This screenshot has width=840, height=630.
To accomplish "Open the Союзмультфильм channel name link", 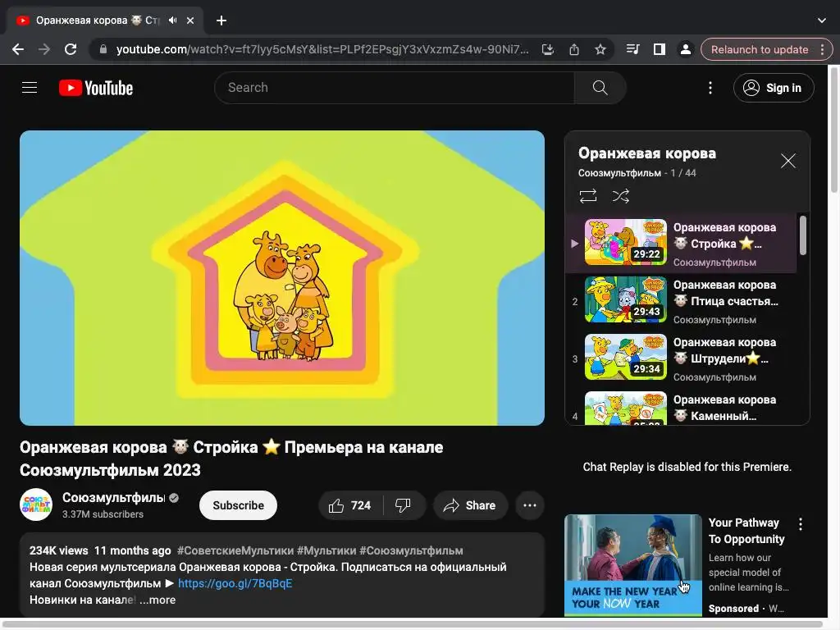I will tap(113, 498).
